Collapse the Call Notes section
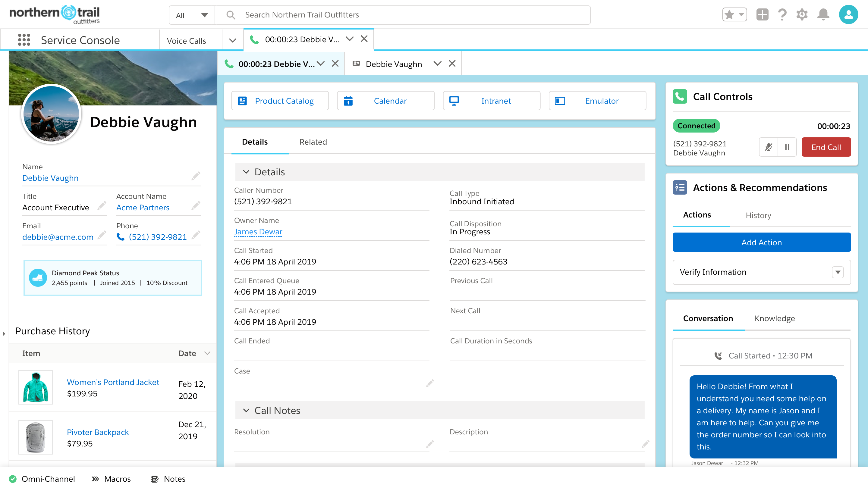Viewport: 868px width, 491px height. (x=246, y=410)
